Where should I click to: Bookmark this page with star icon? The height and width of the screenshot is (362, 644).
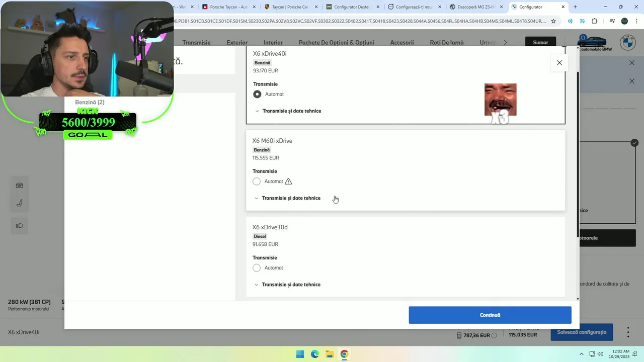[553, 21]
